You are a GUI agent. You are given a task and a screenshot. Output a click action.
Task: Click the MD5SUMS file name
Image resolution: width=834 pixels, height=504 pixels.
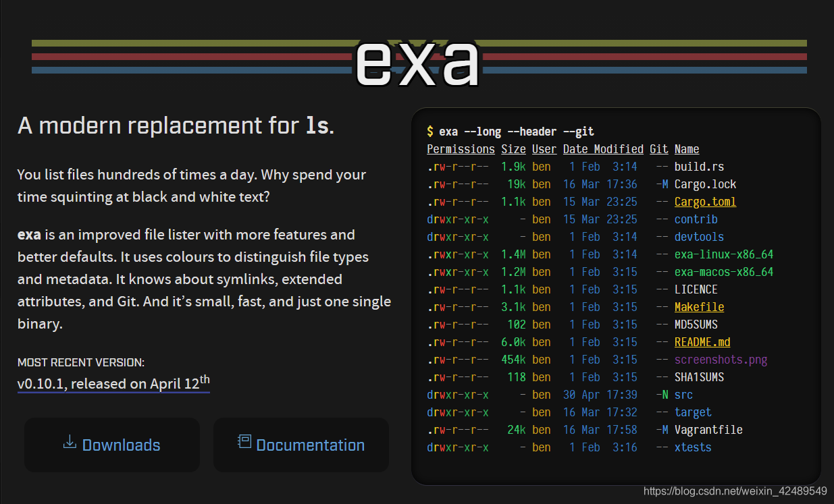coord(696,325)
